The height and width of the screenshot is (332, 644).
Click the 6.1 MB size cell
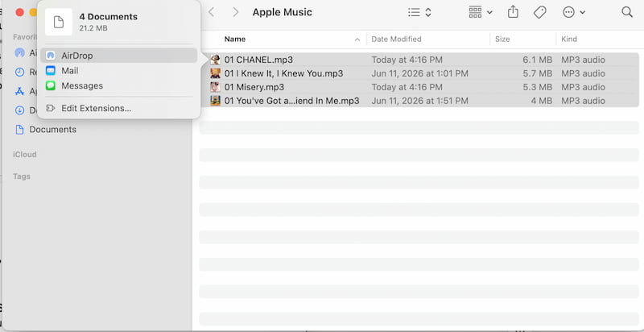[x=537, y=60]
